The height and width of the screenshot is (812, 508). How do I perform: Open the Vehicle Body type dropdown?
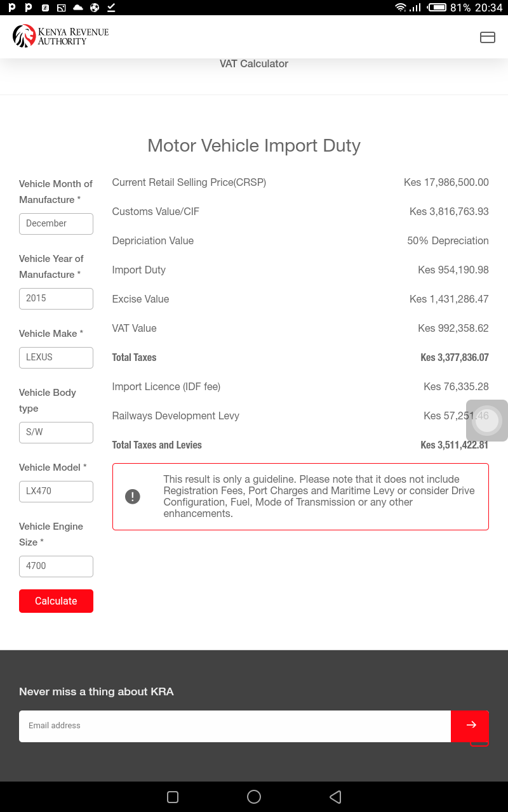click(56, 432)
